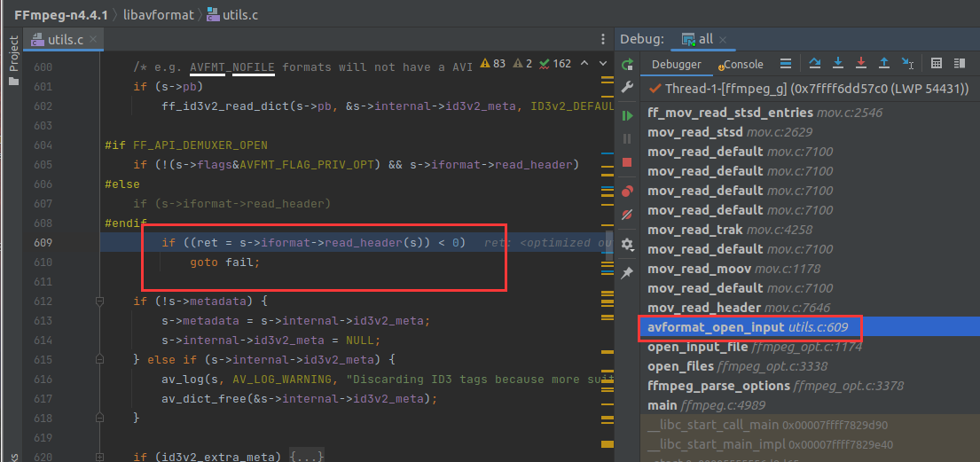Close the 'all' debug session tab
The width and height of the screenshot is (980, 462).
click(x=723, y=39)
